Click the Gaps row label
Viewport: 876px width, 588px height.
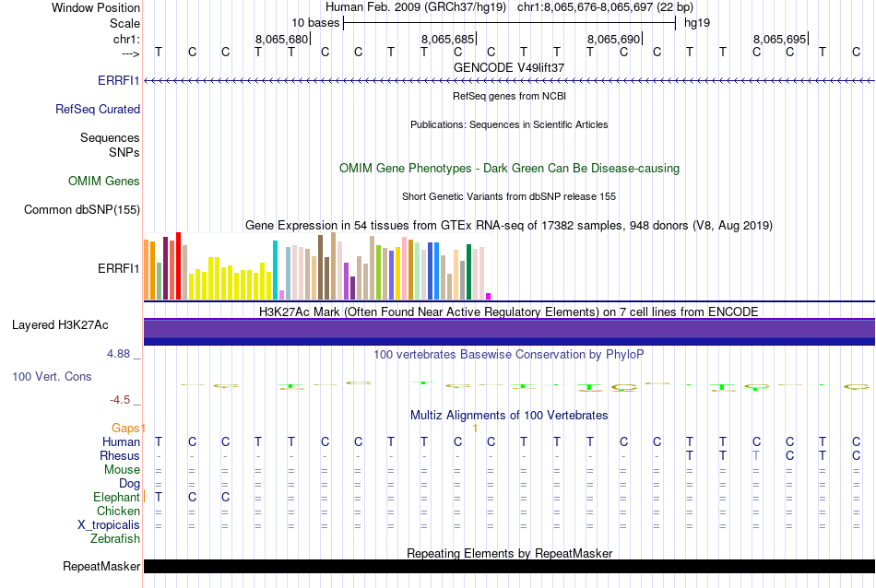[125, 429]
